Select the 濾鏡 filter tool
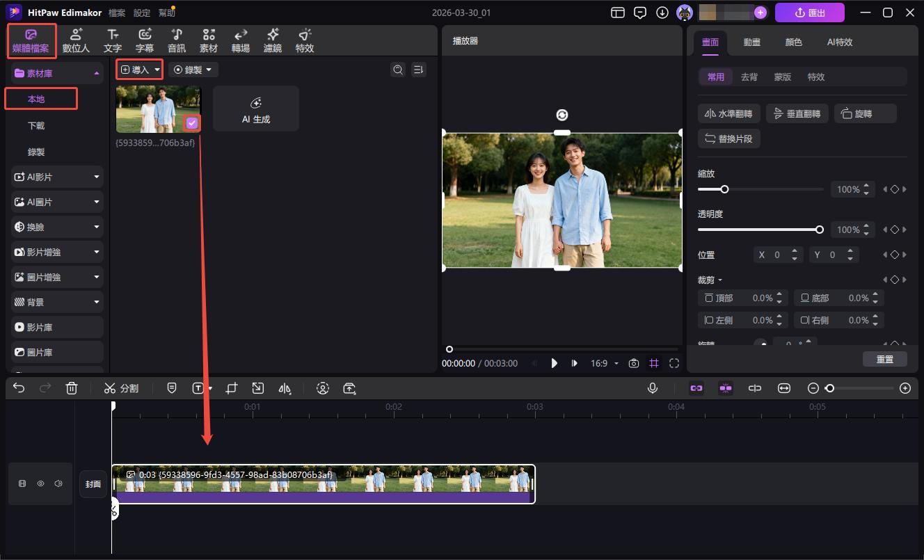924x560 pixels. (x=273, y=40)
